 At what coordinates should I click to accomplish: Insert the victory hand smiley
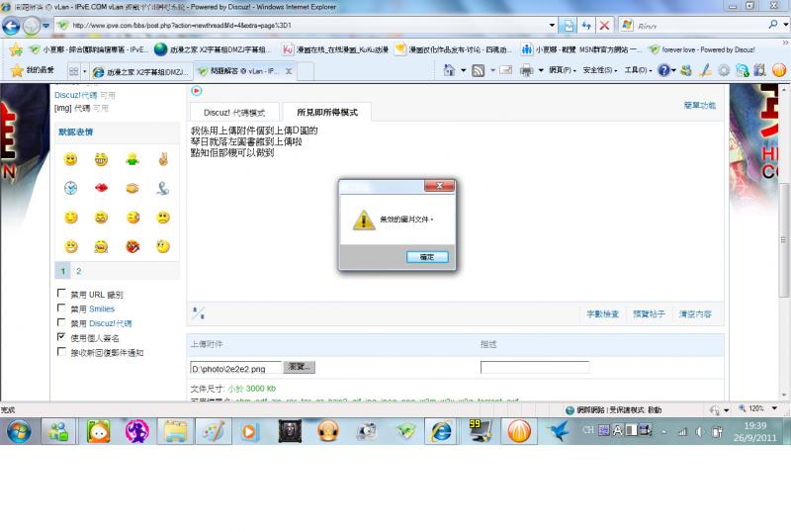click(163, 159)
